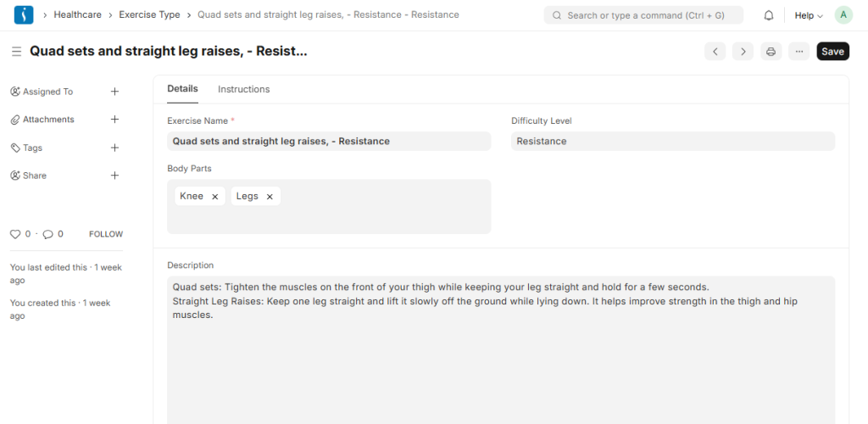Toggle the sidebar hamburger menu
Screen dimensions: 868x424
tap(16, 52)
